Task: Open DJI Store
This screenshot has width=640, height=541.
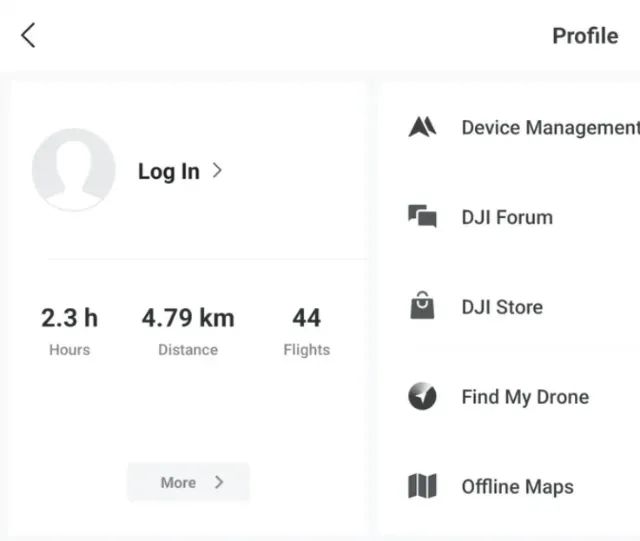Action: click(502, 307)
